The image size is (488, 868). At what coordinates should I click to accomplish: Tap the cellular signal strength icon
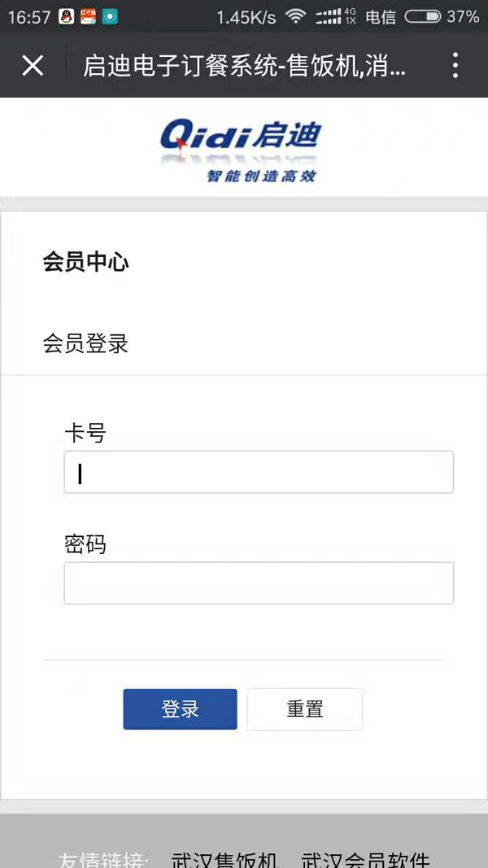click(x=328, y=16)
